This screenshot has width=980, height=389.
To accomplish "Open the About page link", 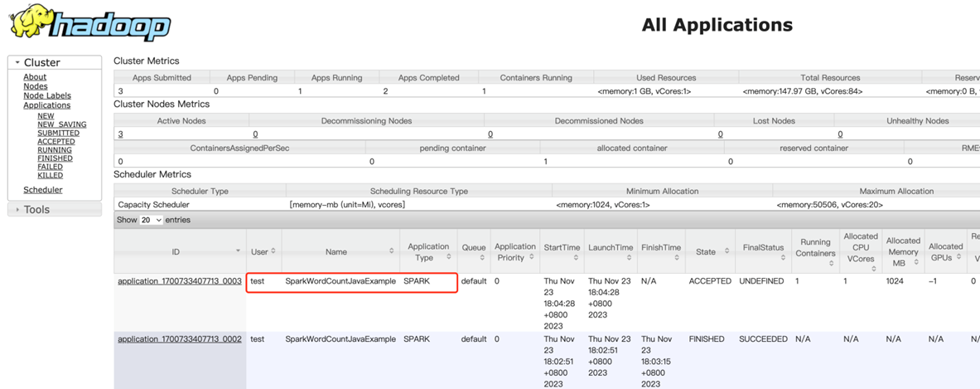I will coord(35,77).
